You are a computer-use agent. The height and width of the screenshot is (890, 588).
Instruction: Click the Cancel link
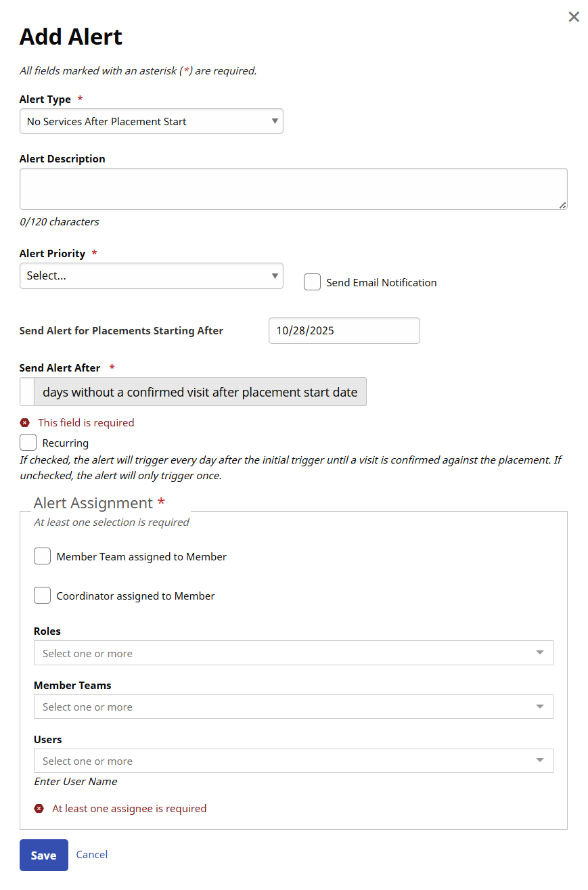pyautogui.click(x=92, y=855)
